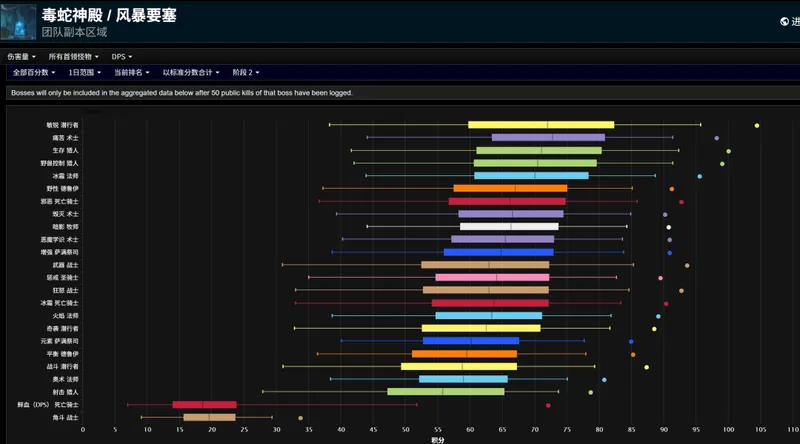Click the 野性 德鲁伊 orange box bar
The width and height of the screenshot is (800, 444).
click(x=510, y=188)
